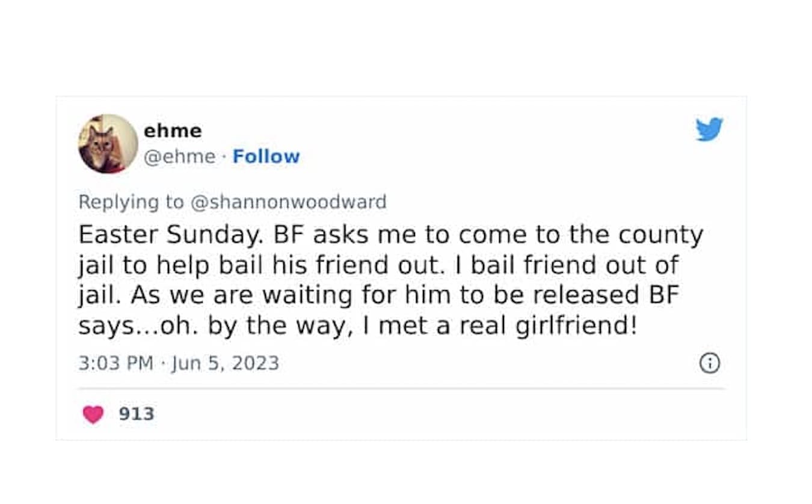The image size is (812, 504).
Task: Like the tweet with the heart icon
Action: point(93,414)
